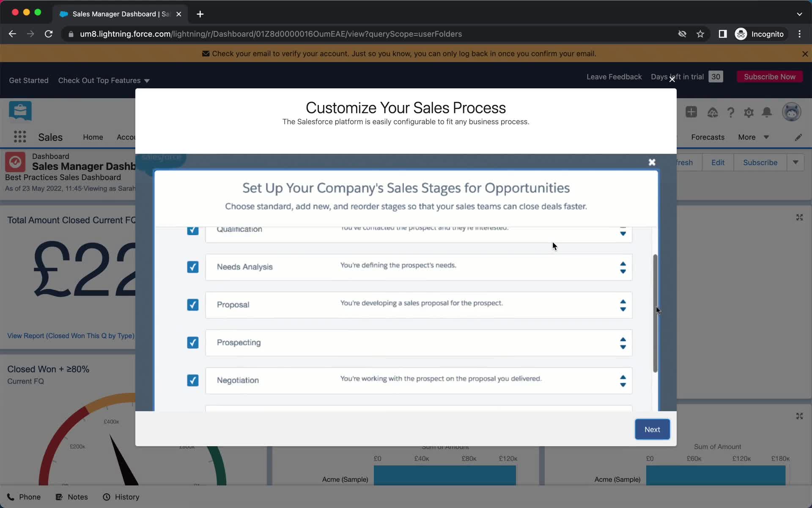Open the global actions plus icon
812x508 pixels.
click(x=691, y=112)
